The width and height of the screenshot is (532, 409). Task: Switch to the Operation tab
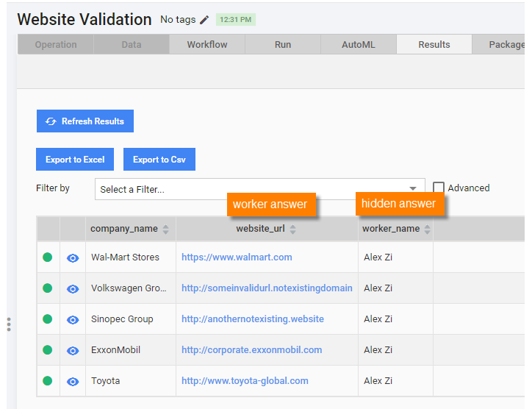coord(56,44)
